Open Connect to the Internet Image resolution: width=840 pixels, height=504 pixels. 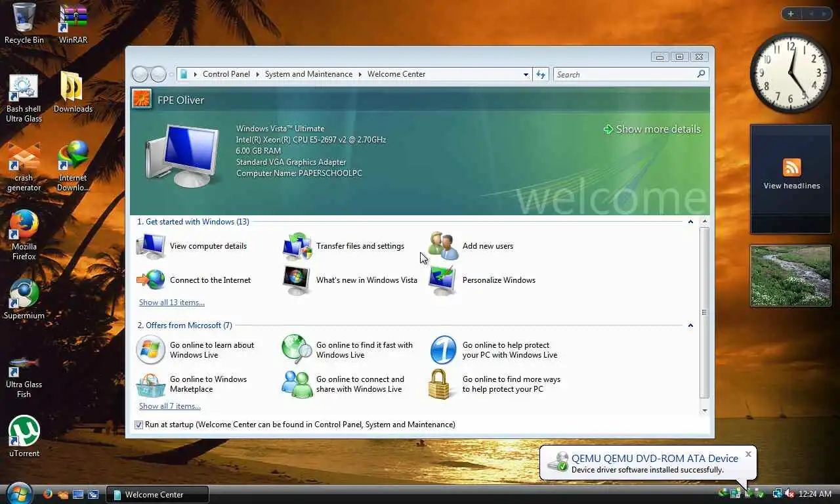point(194,280)
